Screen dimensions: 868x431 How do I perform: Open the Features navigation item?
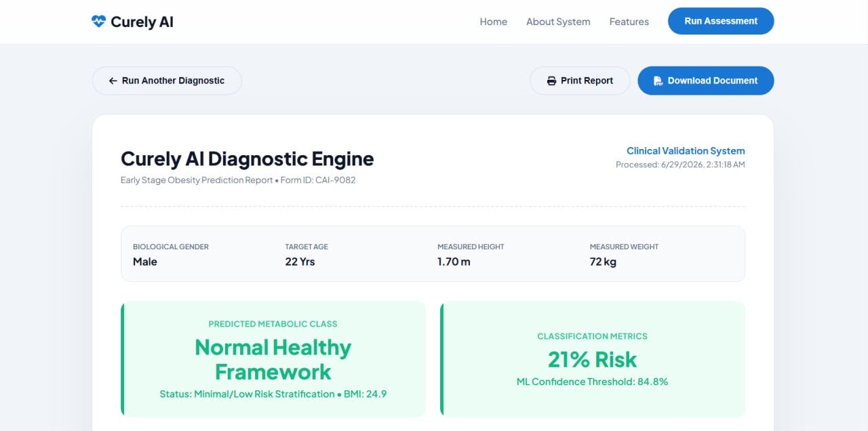[x=629, y=22]
